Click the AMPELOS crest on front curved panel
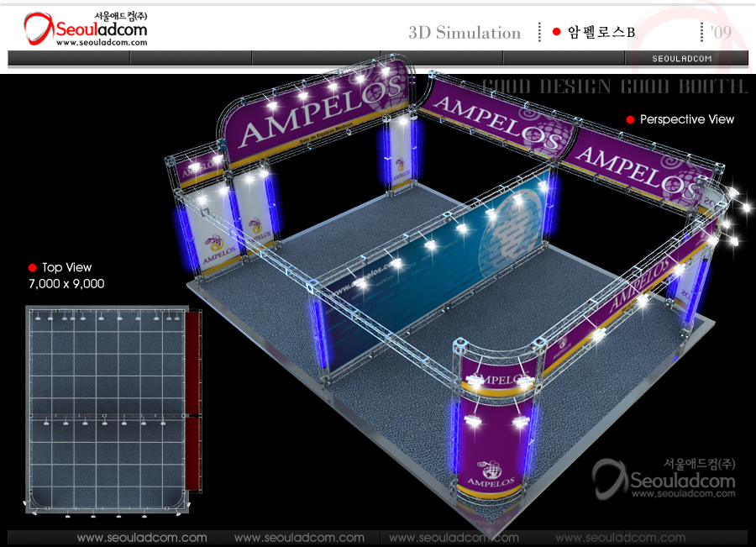The height and width of the screenshot is (547, 756). tap(491, 466)
